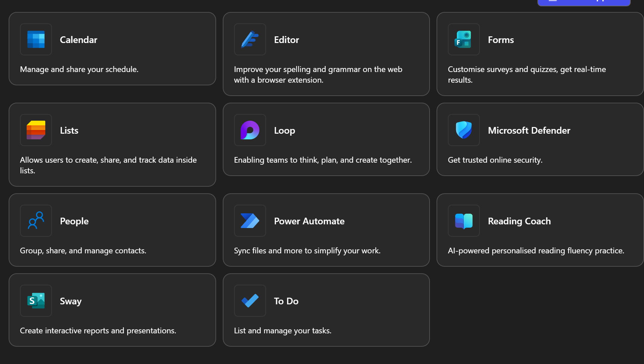Viewport: 644px width, 364px height.
Task: Click the Lists card description text
Action: click(108, 165)
